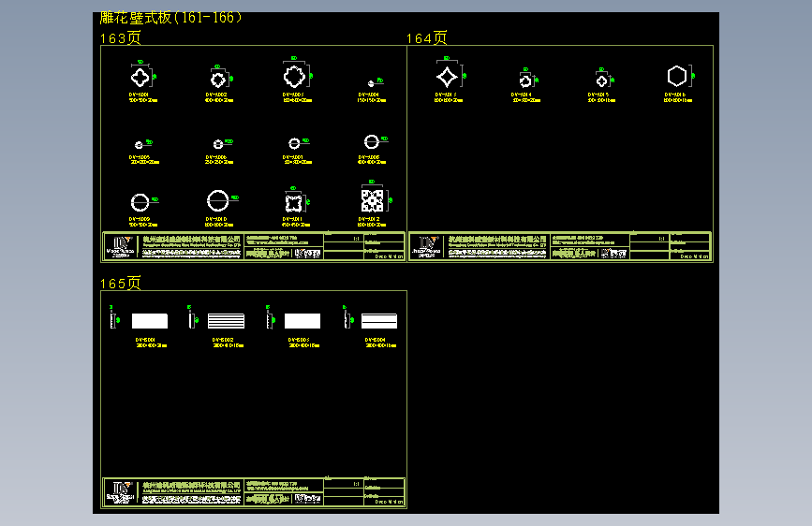Select the profile section beside the striped panel
The height and width of the screenshot is (526, 812).
(192, 320)
